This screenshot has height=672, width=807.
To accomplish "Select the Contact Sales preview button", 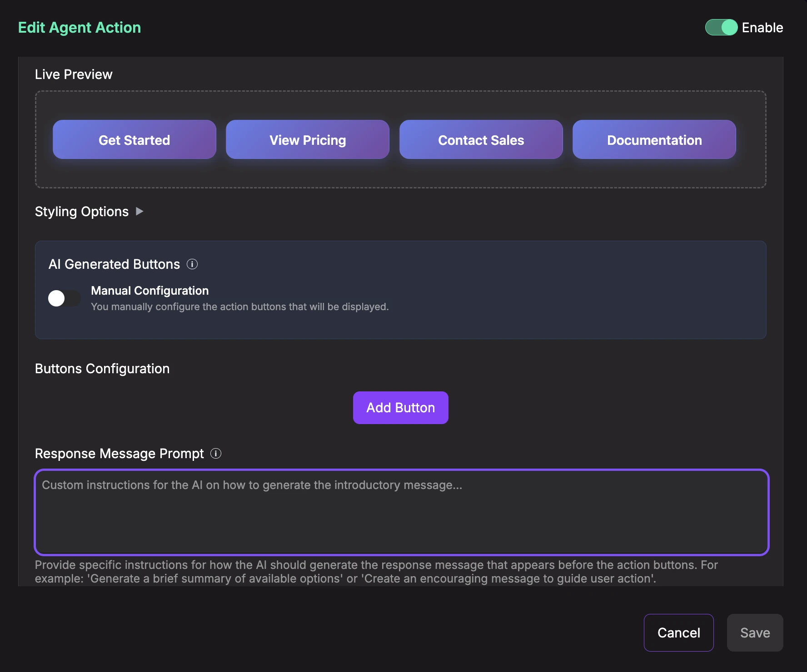I will [x=481, y=140].
